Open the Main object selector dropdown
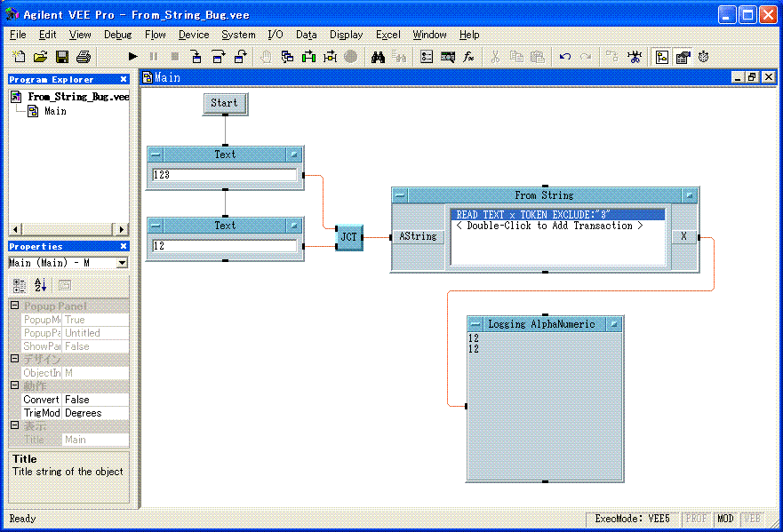Image resolution: width=783 pixels, height=532 pixels. [122, 263]
